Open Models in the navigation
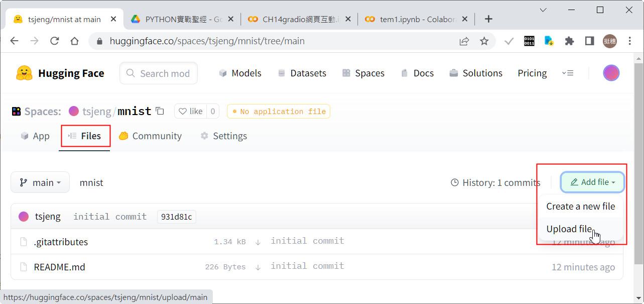The height and width of the screenshot is (304, 644). [240, 73]
